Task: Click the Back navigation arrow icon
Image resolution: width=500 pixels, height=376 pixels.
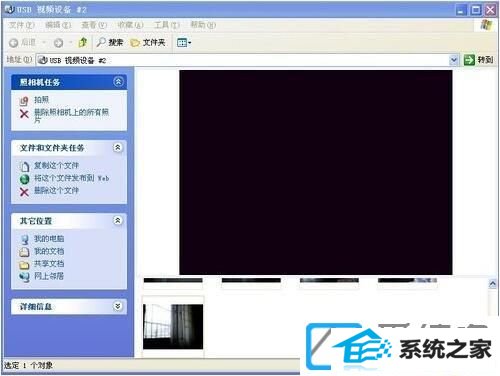Action: [14, 43]
